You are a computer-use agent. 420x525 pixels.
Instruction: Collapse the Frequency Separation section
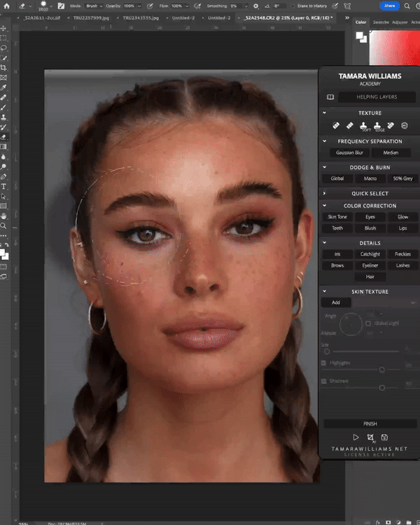[325, 141]
